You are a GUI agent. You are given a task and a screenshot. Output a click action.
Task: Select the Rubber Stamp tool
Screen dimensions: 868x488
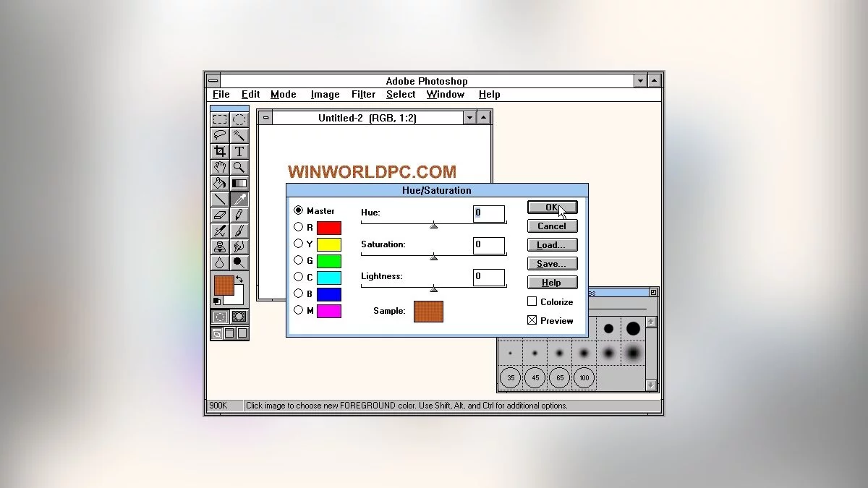pyautogui.click(x=220, y=247)
